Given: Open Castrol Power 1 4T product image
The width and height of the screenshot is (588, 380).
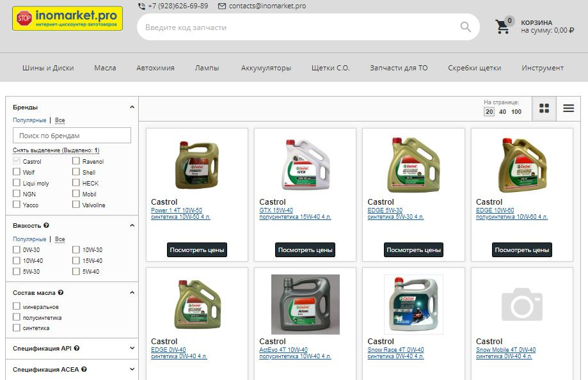Looking at the screenshot, I should coord(197,164).
